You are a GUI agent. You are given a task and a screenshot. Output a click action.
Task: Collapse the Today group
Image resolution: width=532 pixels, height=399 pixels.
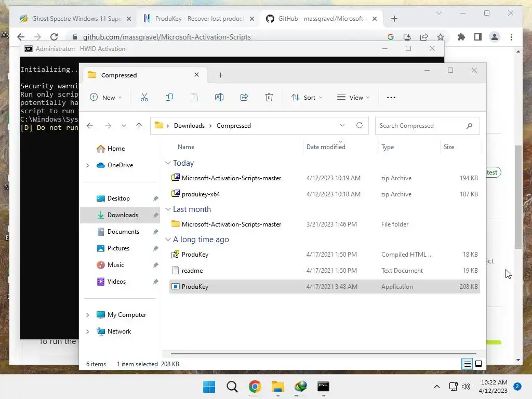(168, 163)
